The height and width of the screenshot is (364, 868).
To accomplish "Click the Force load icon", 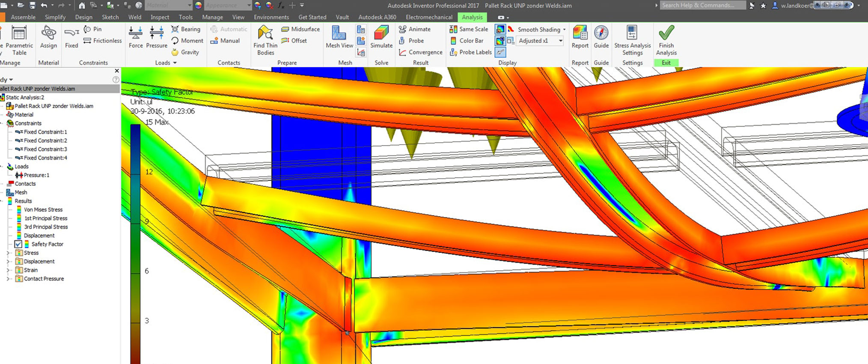I will click(x=136, y=34).
